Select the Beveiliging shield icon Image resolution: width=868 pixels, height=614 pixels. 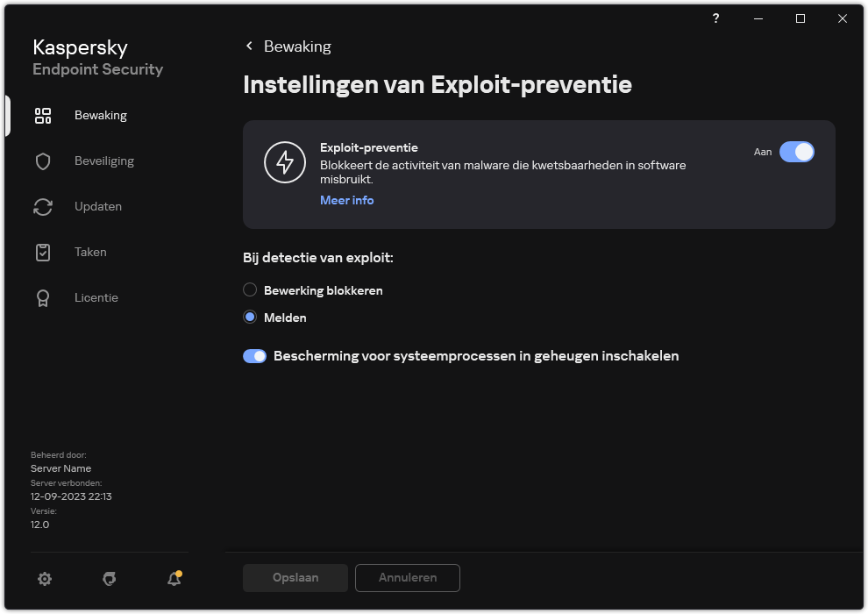[x=42, y=161]
